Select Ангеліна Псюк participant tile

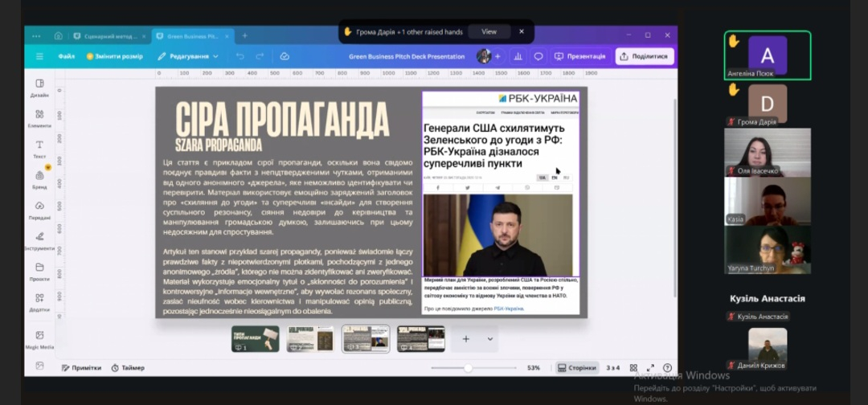point(768,55)
